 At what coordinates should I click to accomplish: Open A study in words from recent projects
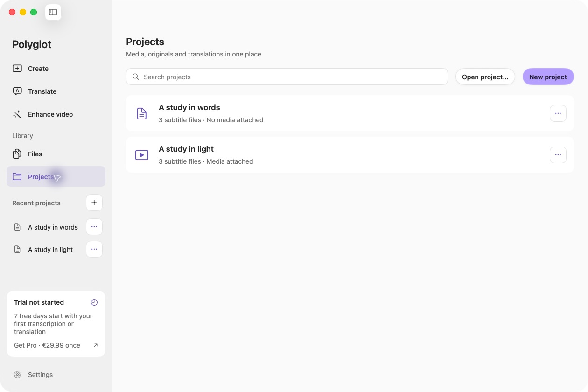pyautogui.click(x=53, y=227)
